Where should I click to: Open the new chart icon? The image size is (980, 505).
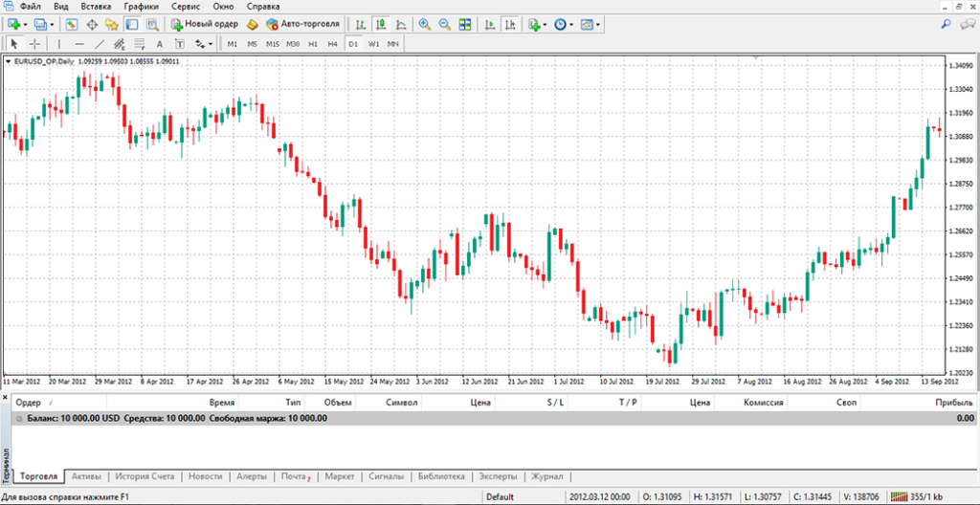pyautogui.click(x=15, y=24)
